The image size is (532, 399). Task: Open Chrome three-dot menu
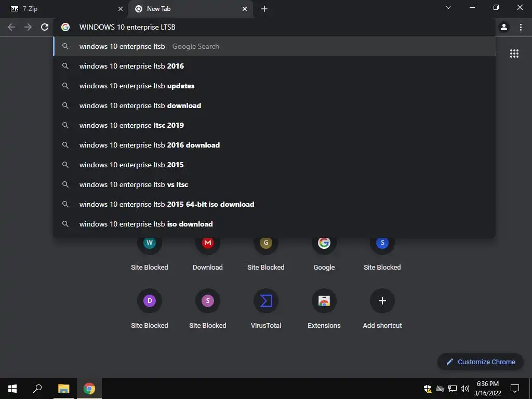coord(521,27)
